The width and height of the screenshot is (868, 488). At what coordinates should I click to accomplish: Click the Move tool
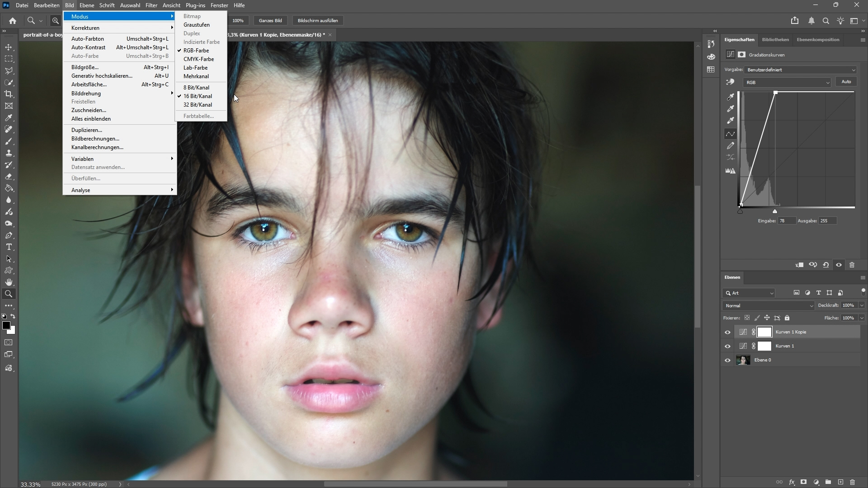[9, 47]
